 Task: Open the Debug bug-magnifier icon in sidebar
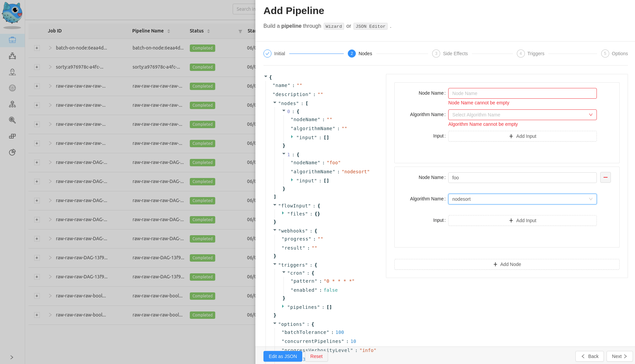click(x=12, y=120)
